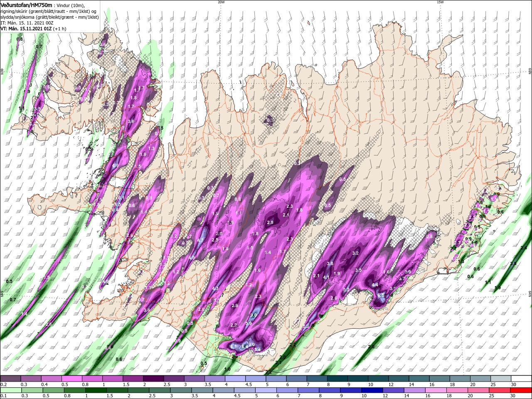Image resolution: width=532 pixels, height=399 pixels.
Task: Pick the dark teal snow swatch between 9 and 10
Action: click(x=358, y=379)
